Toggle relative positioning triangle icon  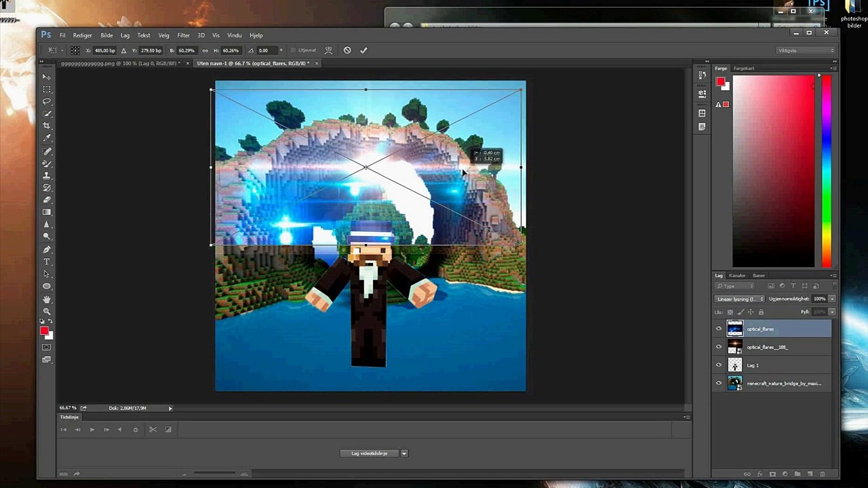point(123,50)
